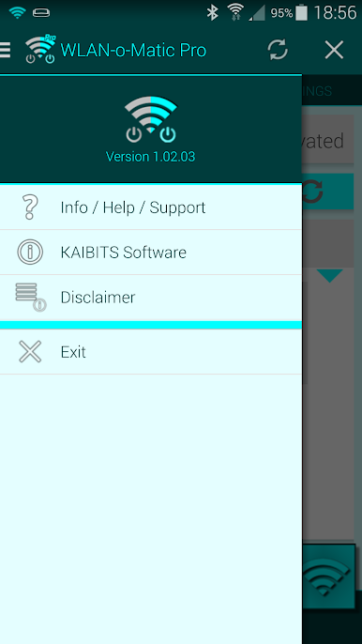
Task: Open KAIBITS Software entry
Action: pos(151,253)
